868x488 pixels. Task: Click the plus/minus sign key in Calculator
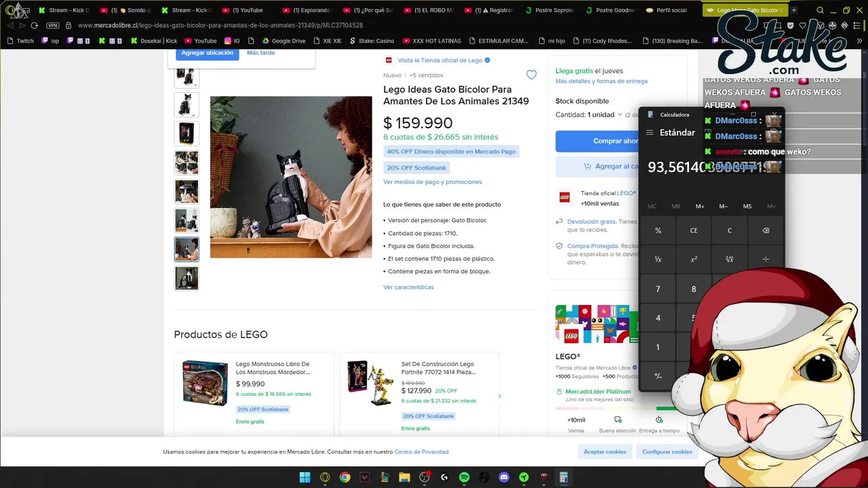point(658,375)
